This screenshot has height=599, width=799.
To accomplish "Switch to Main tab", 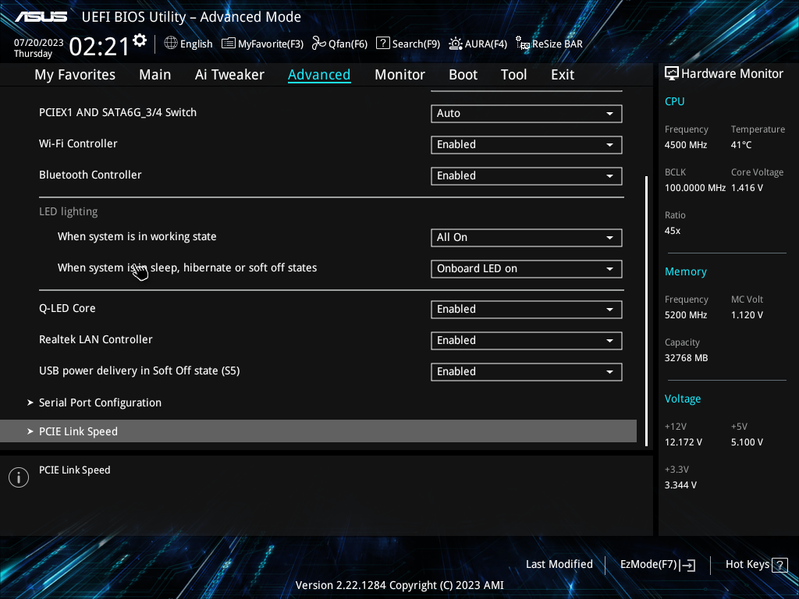I will click(x=155, y=75).
